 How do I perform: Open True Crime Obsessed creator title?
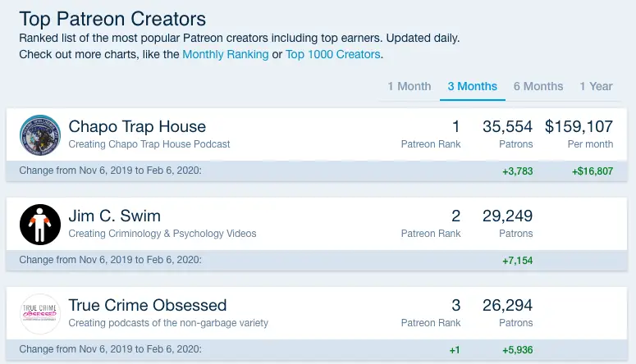pos(147,305)
